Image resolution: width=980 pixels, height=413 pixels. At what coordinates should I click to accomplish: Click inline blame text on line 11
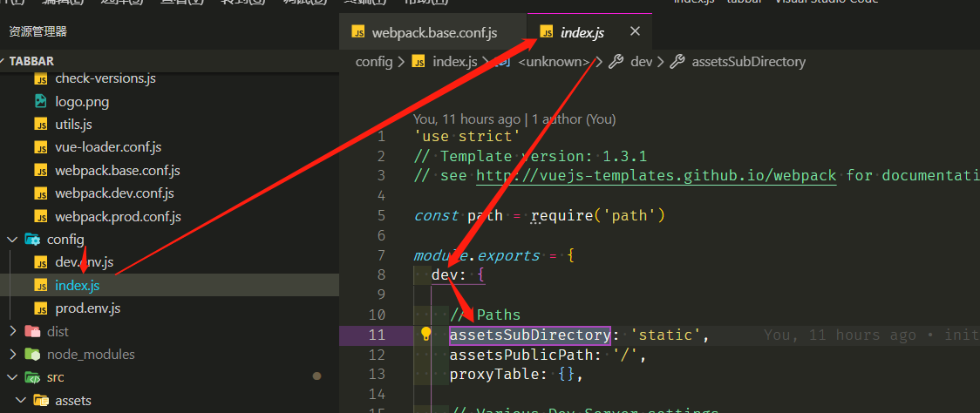point(871,335)
